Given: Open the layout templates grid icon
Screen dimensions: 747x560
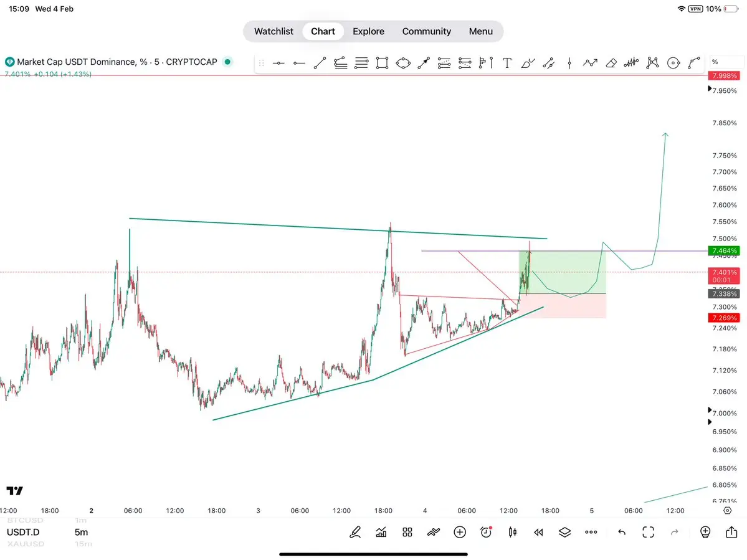Looking at the screenshot, I should coord(407,532).
